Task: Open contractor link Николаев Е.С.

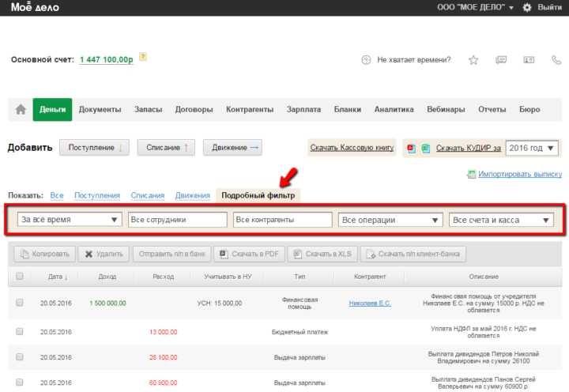Action: (371, 303)
